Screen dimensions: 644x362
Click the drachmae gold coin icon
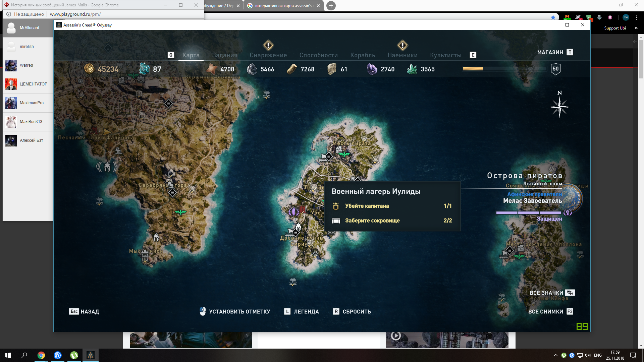pyautogui.click(x=89, y=69)
